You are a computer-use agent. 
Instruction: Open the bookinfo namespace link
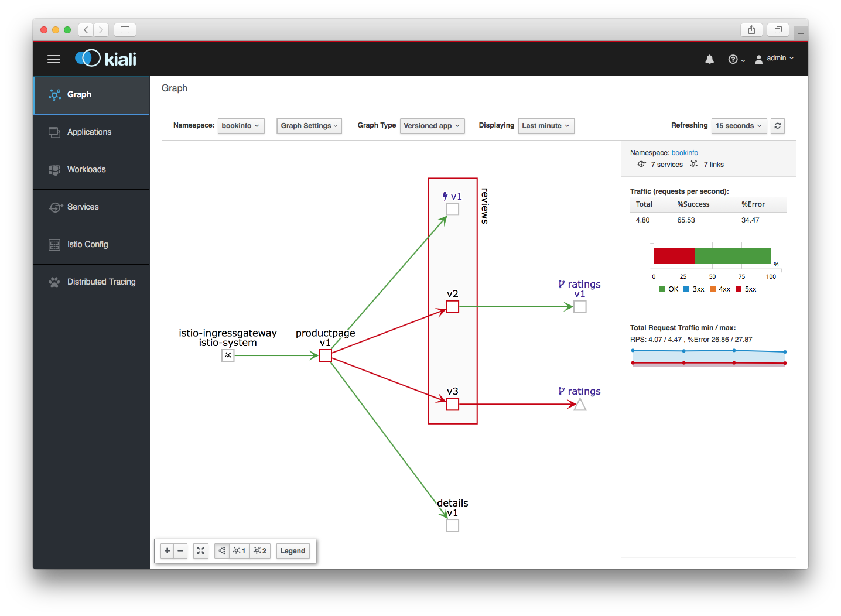point(685,153)
